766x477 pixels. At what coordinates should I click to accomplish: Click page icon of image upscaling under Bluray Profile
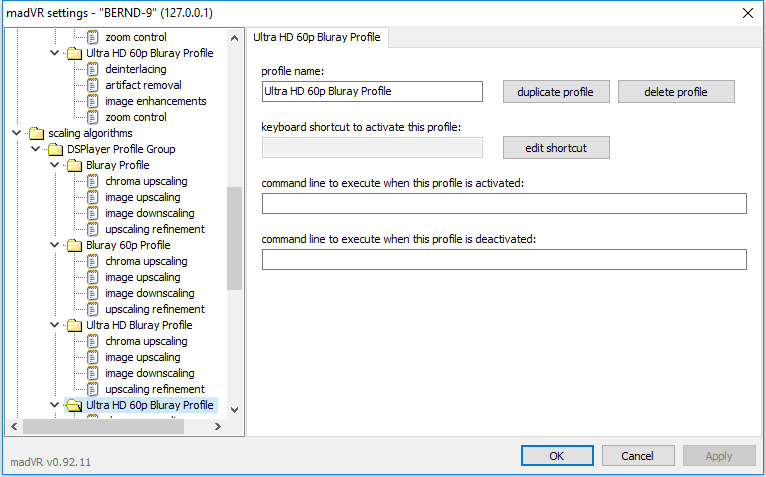click(x=92, y=197)
